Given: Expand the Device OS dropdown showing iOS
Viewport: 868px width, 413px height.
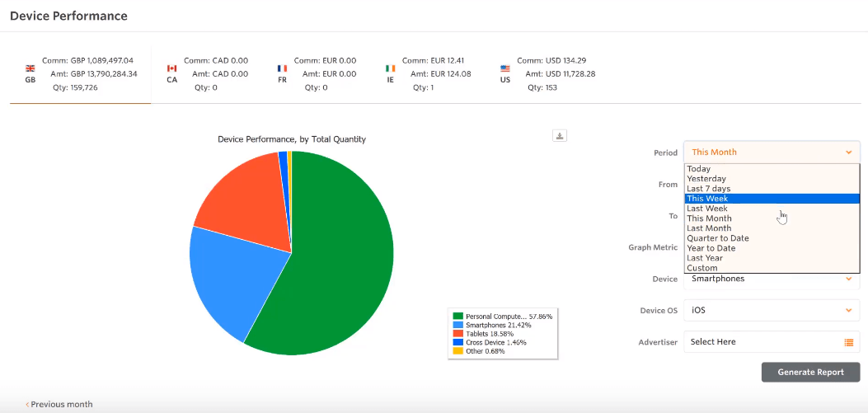Looking at the screenshot, I should coord(771,311).
